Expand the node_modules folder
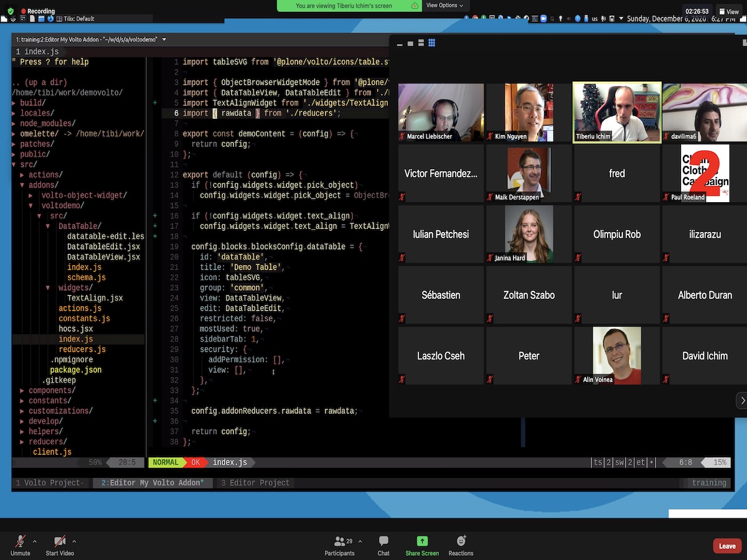The height and width of the screenshot is (560, 747). click(14, 124)
